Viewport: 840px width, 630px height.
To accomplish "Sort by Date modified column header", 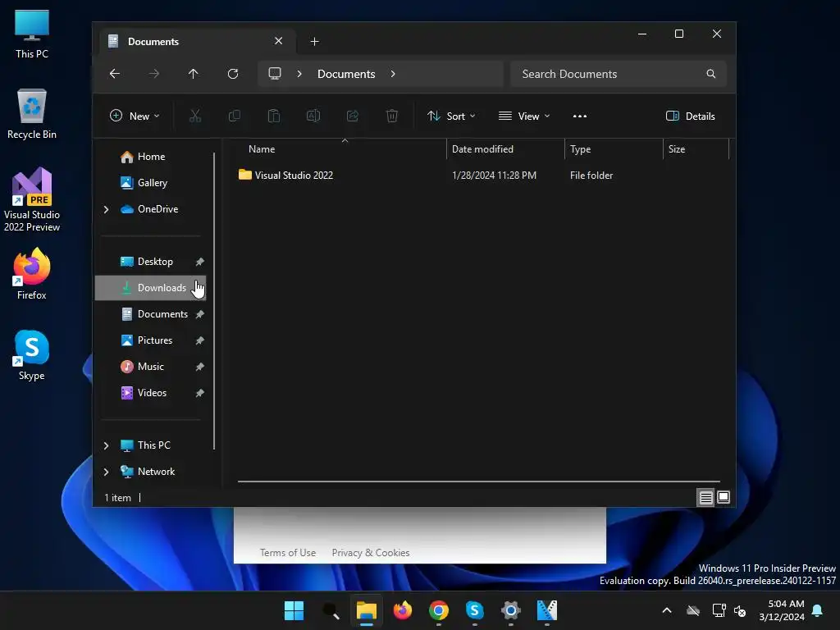I will pyautogui.click(x=505, y=149).
